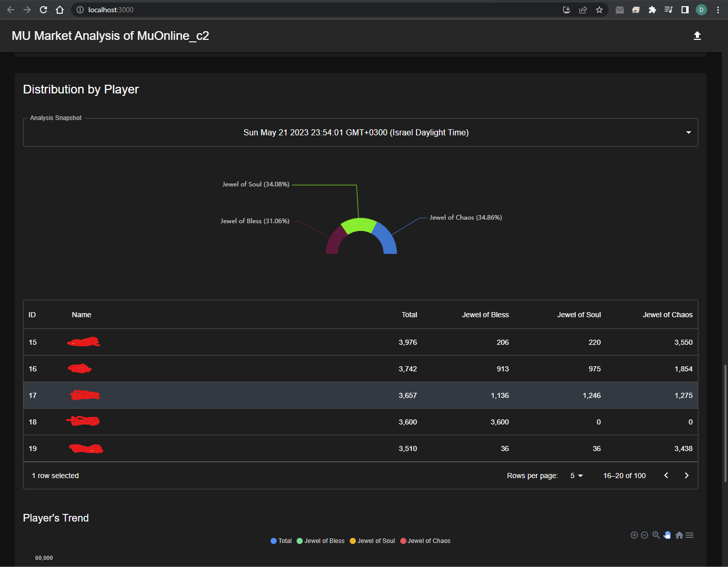
Task: Toggle Jewel of Bless legend series
Action: pos(321,541)
